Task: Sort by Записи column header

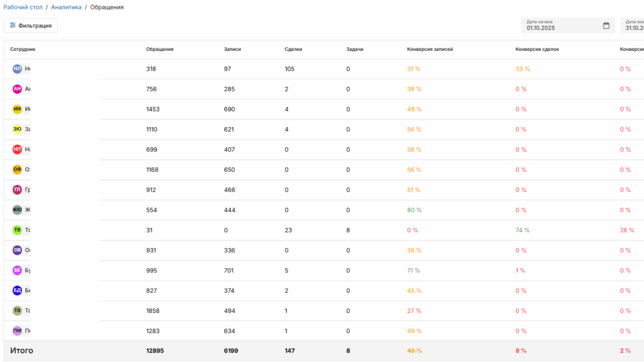Action: 232,49
